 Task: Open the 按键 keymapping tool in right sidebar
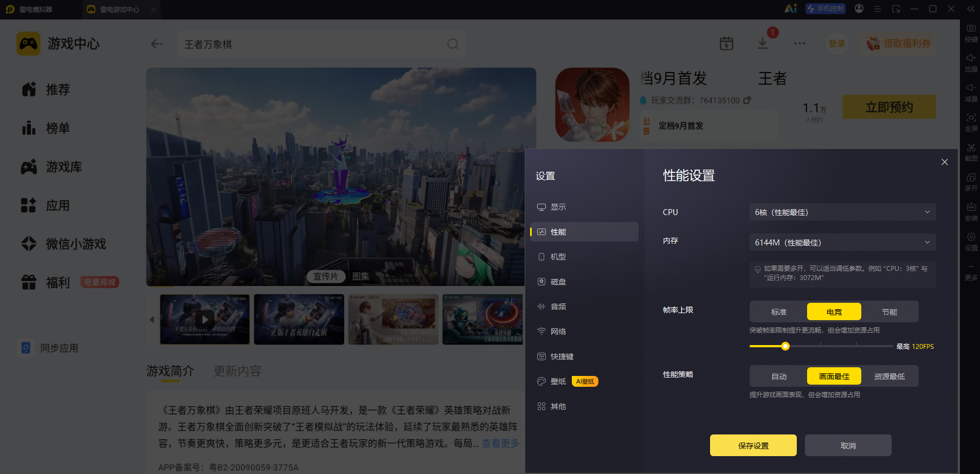(971, 33)
